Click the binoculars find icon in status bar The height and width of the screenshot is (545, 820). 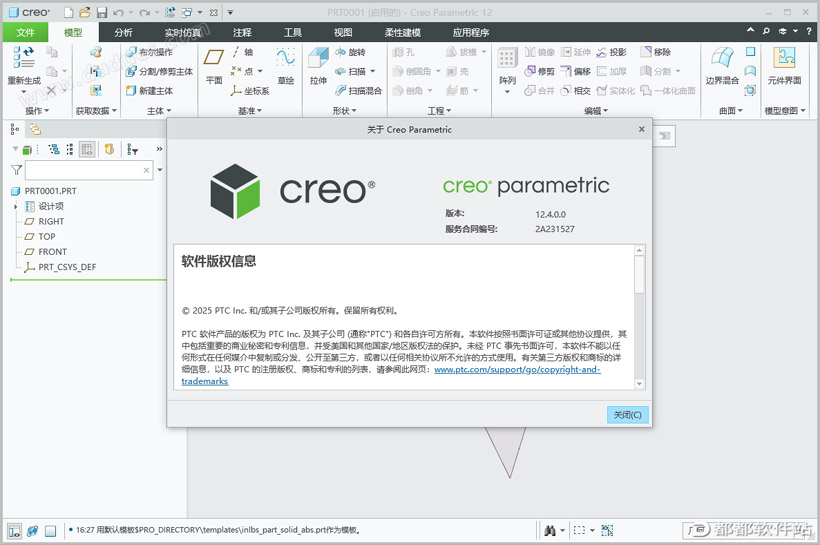coord(550,531)
